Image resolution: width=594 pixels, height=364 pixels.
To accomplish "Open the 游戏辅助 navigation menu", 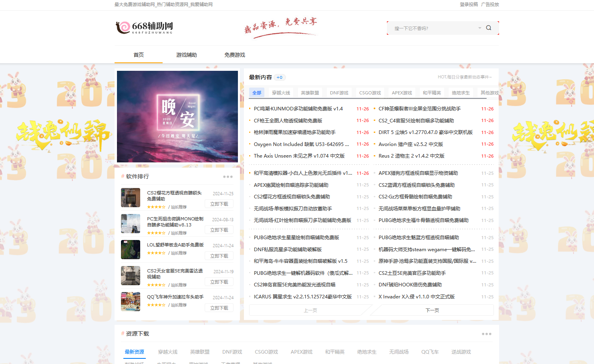I will 187,55.
